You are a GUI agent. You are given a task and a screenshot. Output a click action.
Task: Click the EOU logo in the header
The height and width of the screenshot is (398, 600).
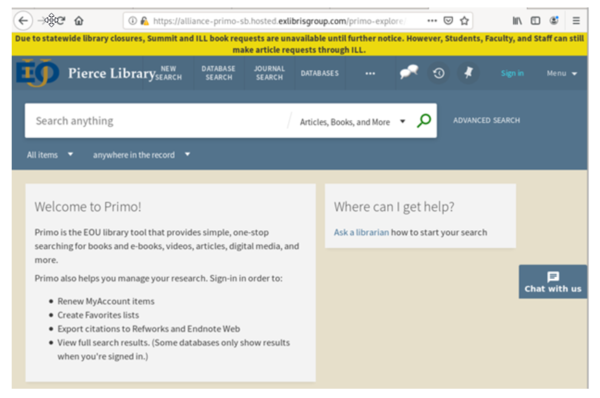click(38, 73)
